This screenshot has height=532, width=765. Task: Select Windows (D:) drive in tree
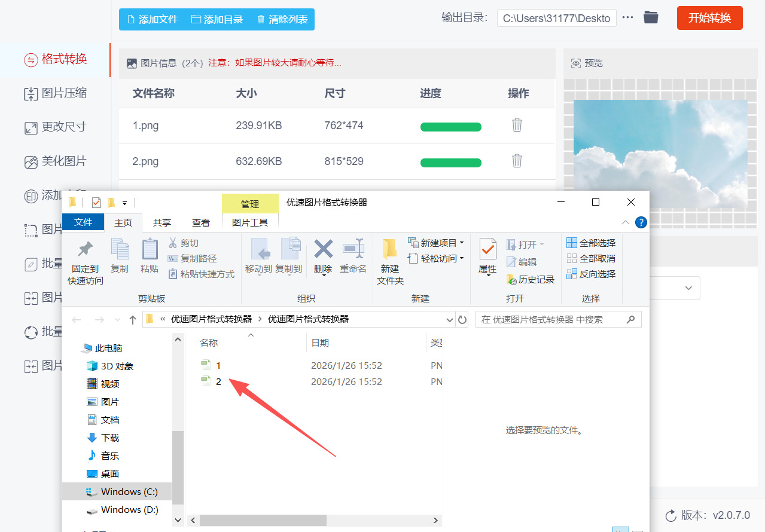tap(122, 509)
